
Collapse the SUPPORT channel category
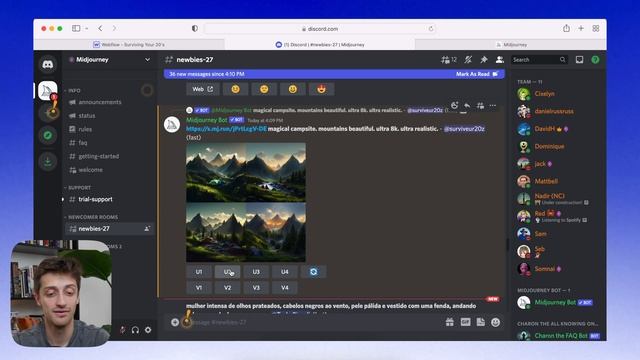[x=78, y=188]
